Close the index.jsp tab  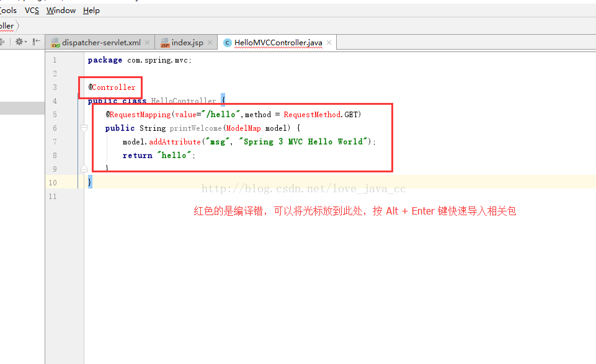point(210,43)
